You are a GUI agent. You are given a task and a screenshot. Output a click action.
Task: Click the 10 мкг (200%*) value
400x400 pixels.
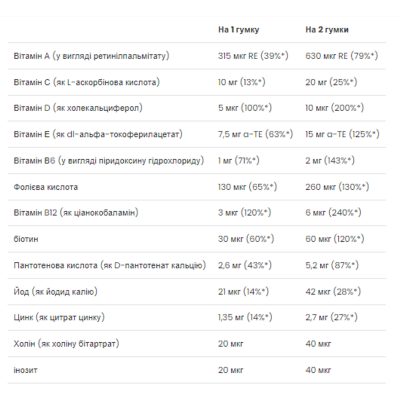pyautogui.click(x=335, y=108)
